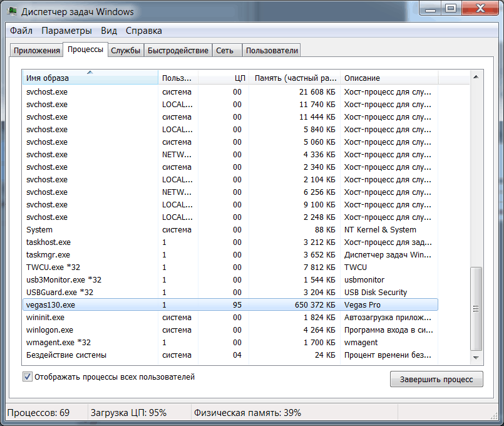The width and height of the screenshot is (504, 426).
Task: Sort by ЦП column header
Action: [224, 78]
